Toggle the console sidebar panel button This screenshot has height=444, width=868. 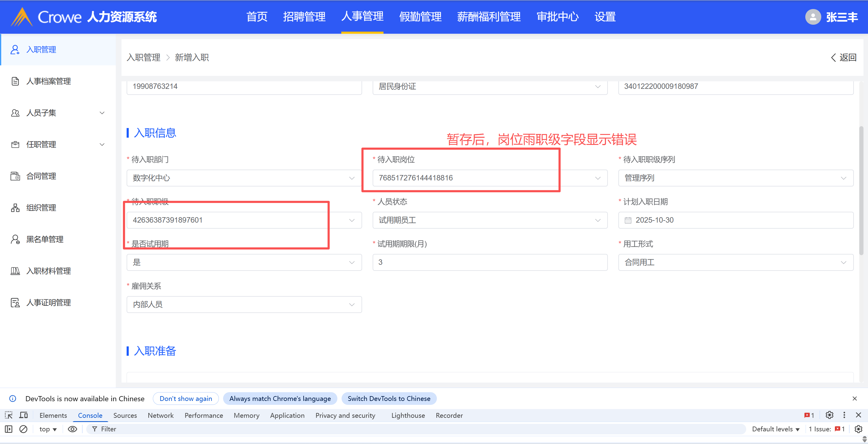8,429
